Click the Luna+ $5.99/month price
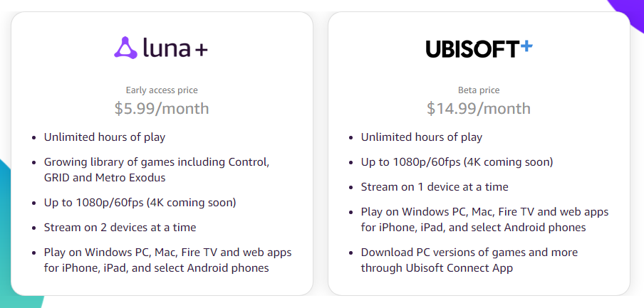The height and width of the screenshot is (308, 644). tap(162, 109)
